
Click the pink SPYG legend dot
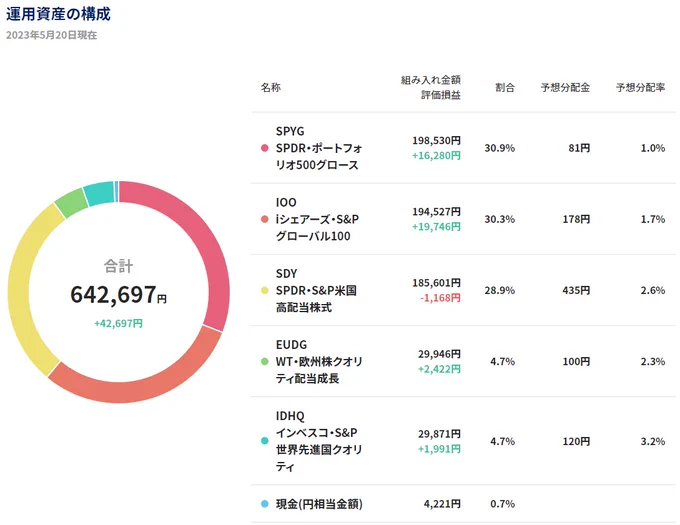265,148
